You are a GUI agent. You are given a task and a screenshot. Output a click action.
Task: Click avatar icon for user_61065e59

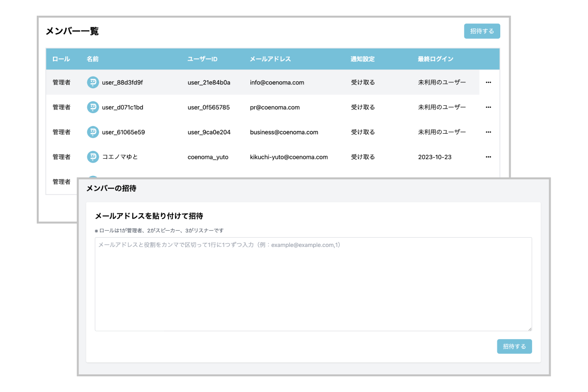pos(93,132)
